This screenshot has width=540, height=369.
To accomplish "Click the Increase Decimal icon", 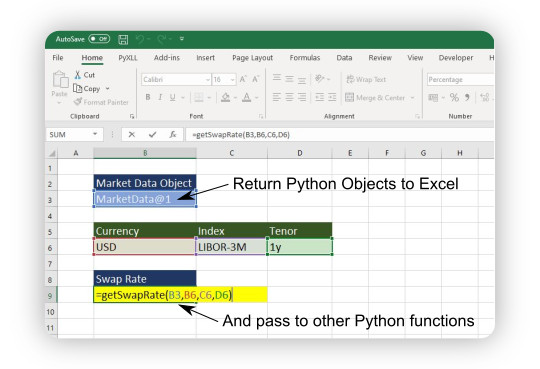I will coord(485,98).
